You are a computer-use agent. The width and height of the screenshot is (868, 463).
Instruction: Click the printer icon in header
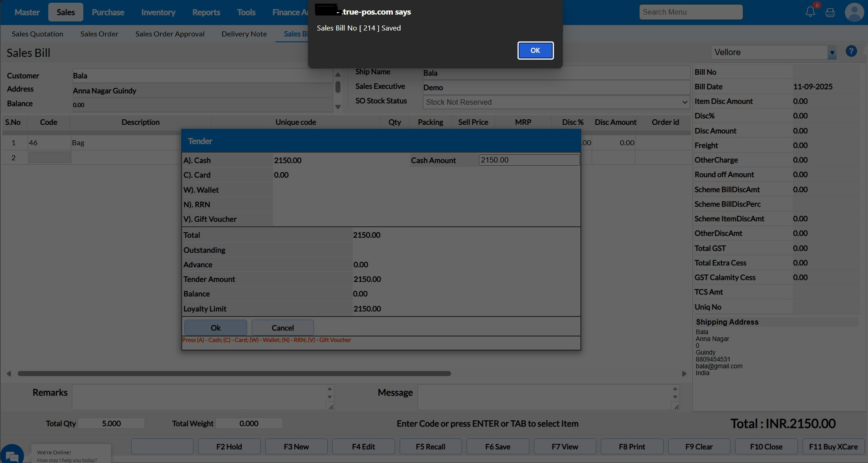(830, 12)
